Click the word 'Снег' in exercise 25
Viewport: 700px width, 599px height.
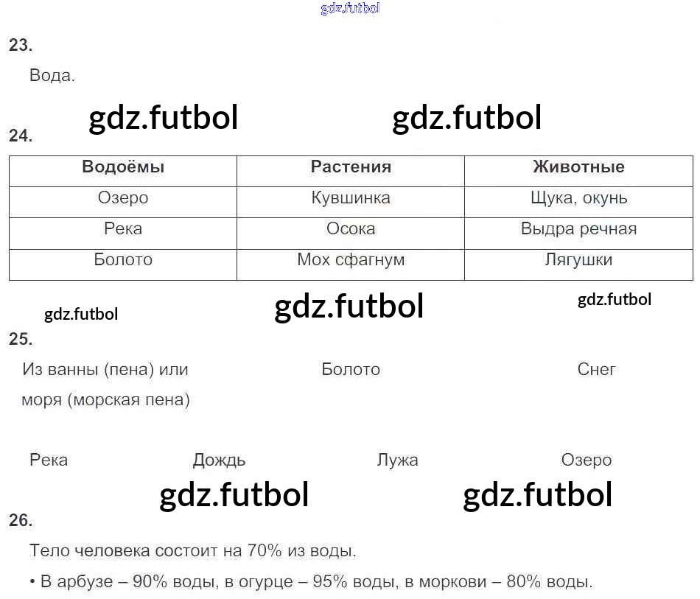click(x=596, y=370)
